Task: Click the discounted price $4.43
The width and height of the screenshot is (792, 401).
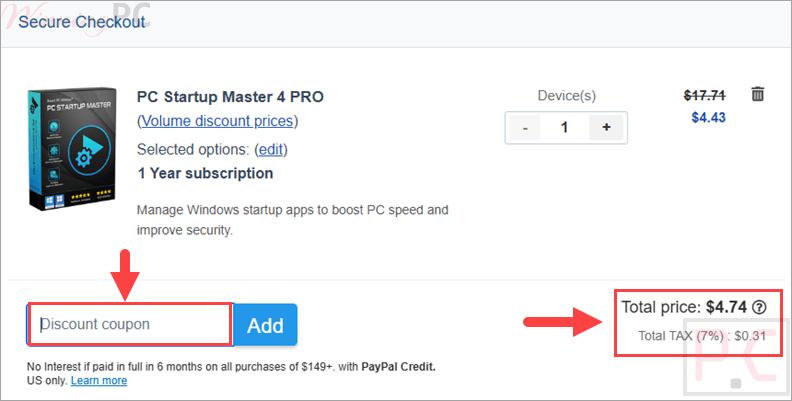Action: click(708, 118)
